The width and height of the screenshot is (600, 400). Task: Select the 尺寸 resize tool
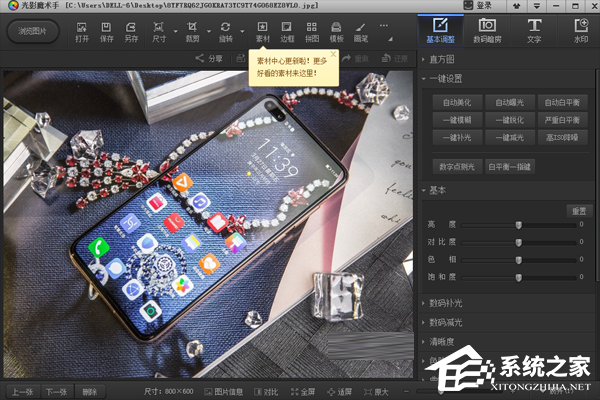158,32
